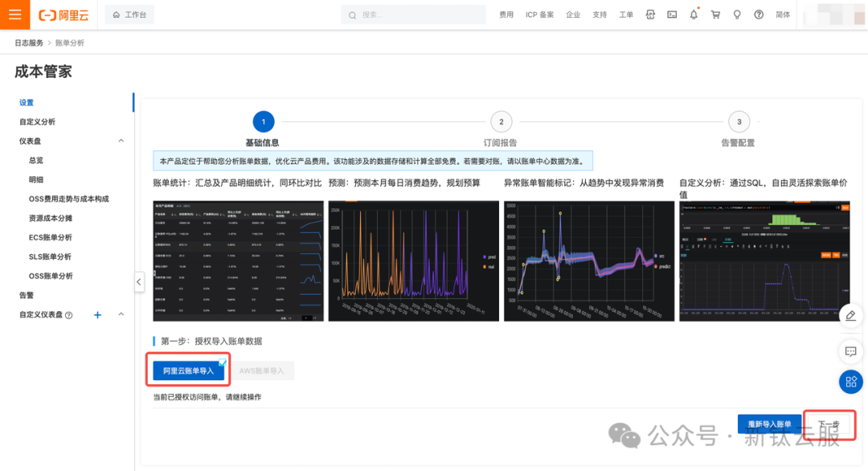Image resolution: width=868 pixels, height=471 pixels.
Task: Open the 支持 menu
Action: (600, 15)
